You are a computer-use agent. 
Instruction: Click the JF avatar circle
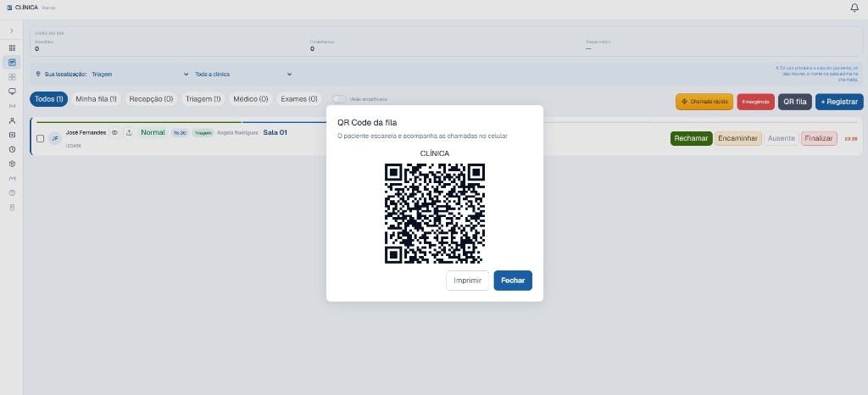click(x=54, y=139)
